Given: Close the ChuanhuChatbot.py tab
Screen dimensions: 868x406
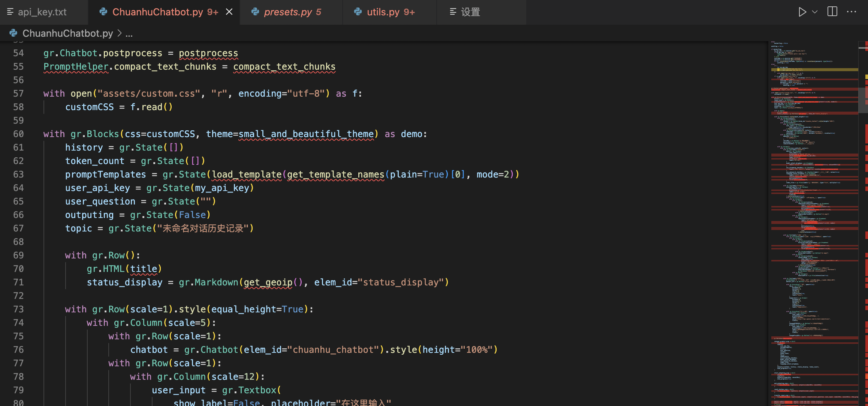Looking at the screenshot, I should (x=229, y=12).
